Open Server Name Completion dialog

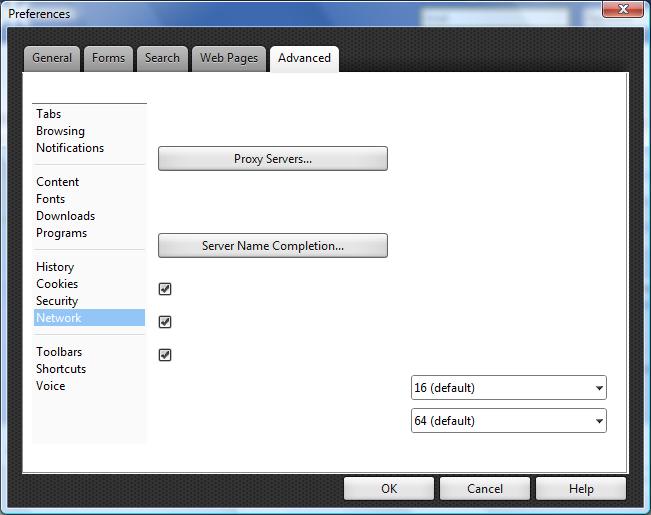[273, 245]
